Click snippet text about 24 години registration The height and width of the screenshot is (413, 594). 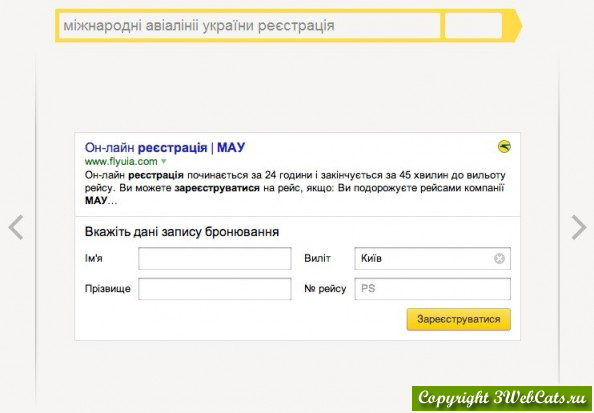295,188
